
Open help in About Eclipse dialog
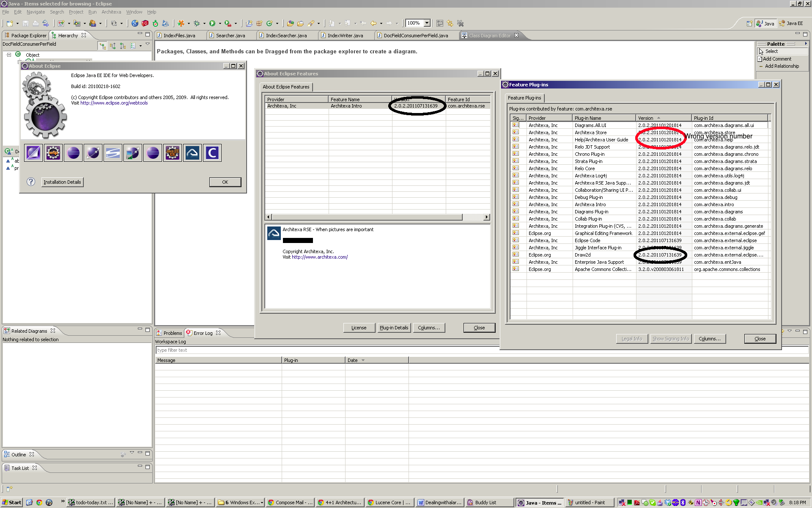point(31,182)
